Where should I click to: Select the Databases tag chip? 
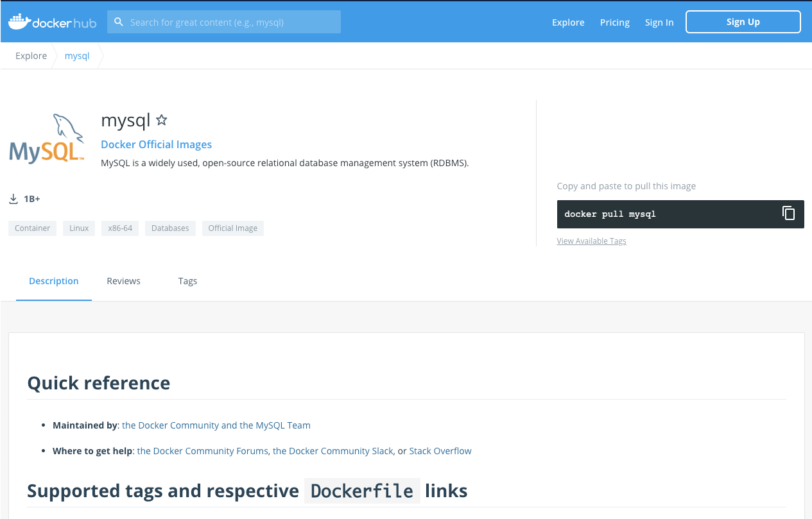[170, 228]
